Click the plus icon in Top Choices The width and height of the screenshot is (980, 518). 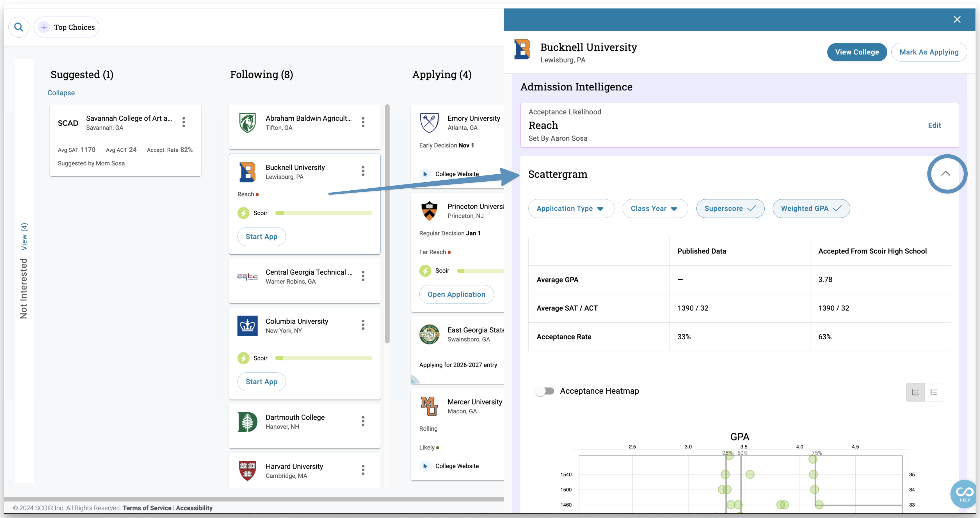click(44, 27)
